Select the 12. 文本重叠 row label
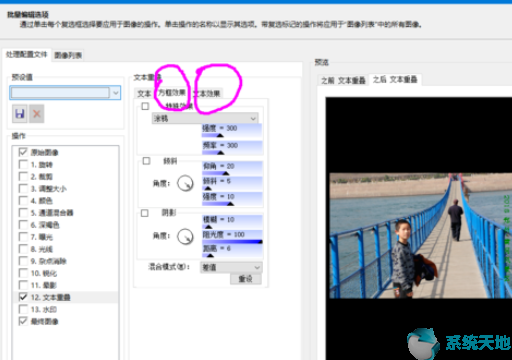This screenshot has width=512, height=360. [x=50, y=297]
